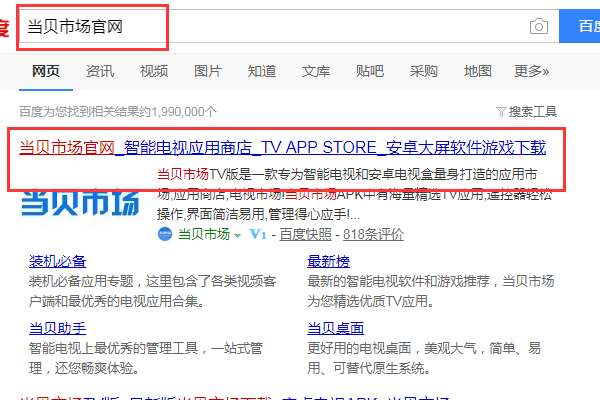Open the 当贝桌面 sublink
Viewport: 600px width, 400px height.
[x=336, y=328]
